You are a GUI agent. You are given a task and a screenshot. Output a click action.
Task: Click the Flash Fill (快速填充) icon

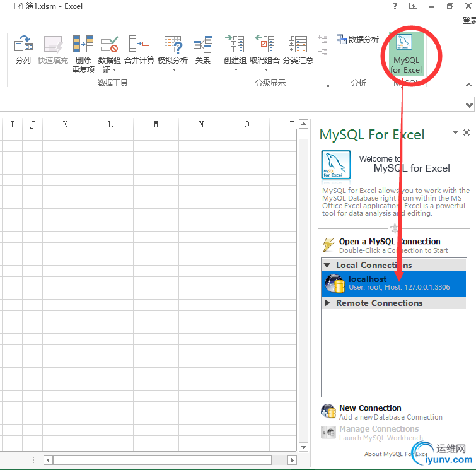click(53, 44)
